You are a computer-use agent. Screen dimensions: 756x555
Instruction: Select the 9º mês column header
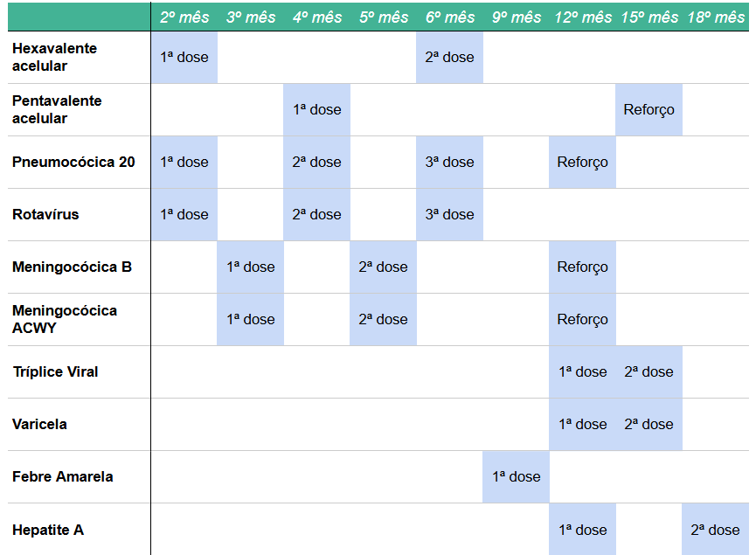tap(516, 17)
